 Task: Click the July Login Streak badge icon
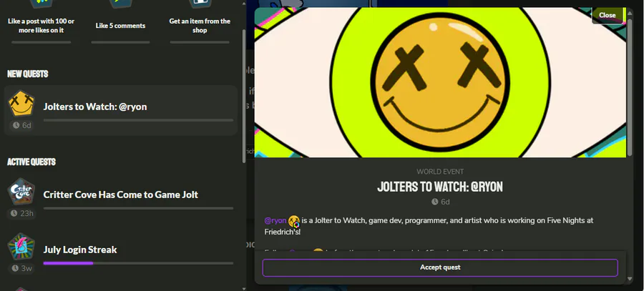(x=21, y=246)
